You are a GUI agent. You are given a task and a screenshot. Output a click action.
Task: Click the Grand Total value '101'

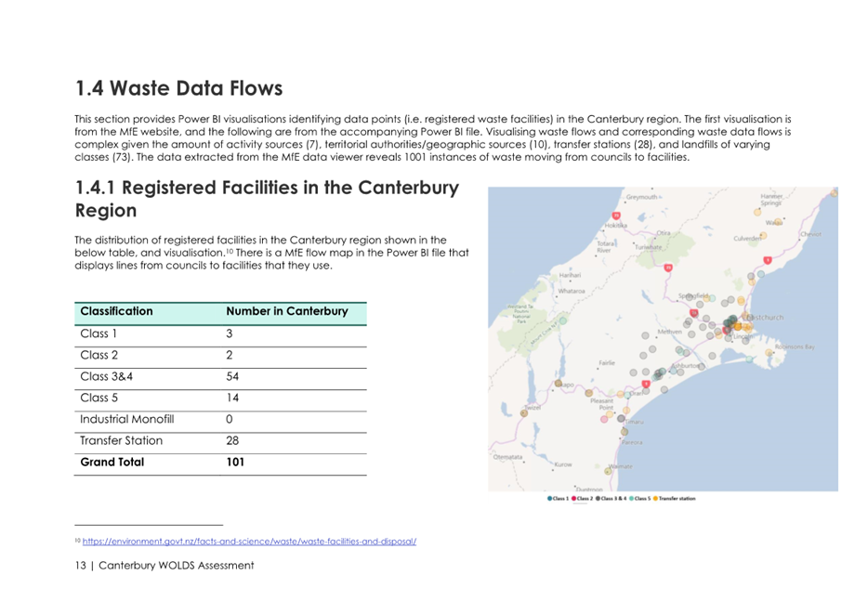click(235, 462)
